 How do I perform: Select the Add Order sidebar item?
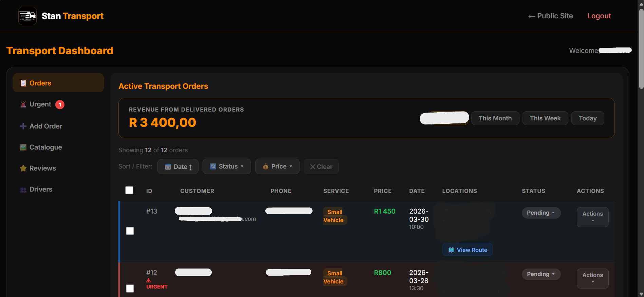58,126
